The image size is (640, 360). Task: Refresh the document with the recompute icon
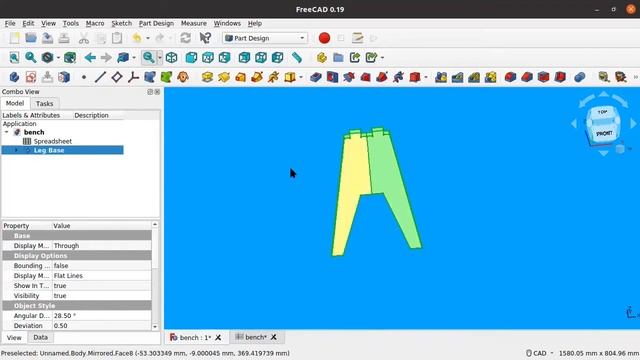pyautogui.click(x=185, y=38)
